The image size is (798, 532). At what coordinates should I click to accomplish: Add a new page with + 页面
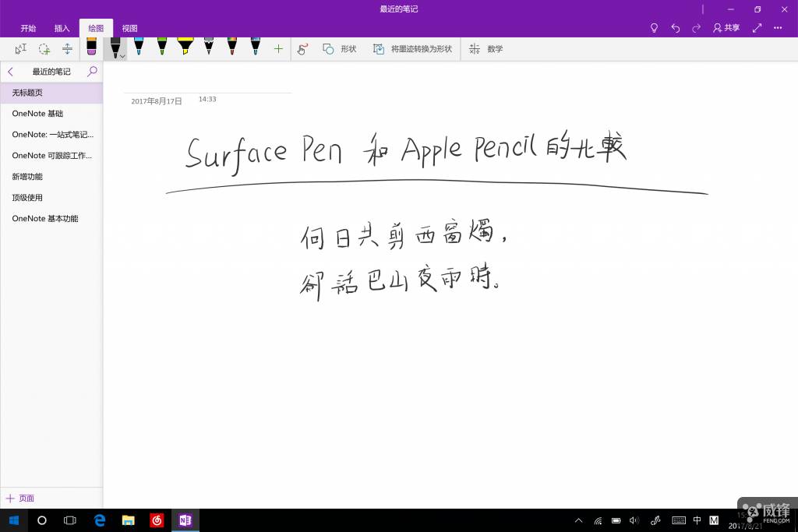[20, 498]
